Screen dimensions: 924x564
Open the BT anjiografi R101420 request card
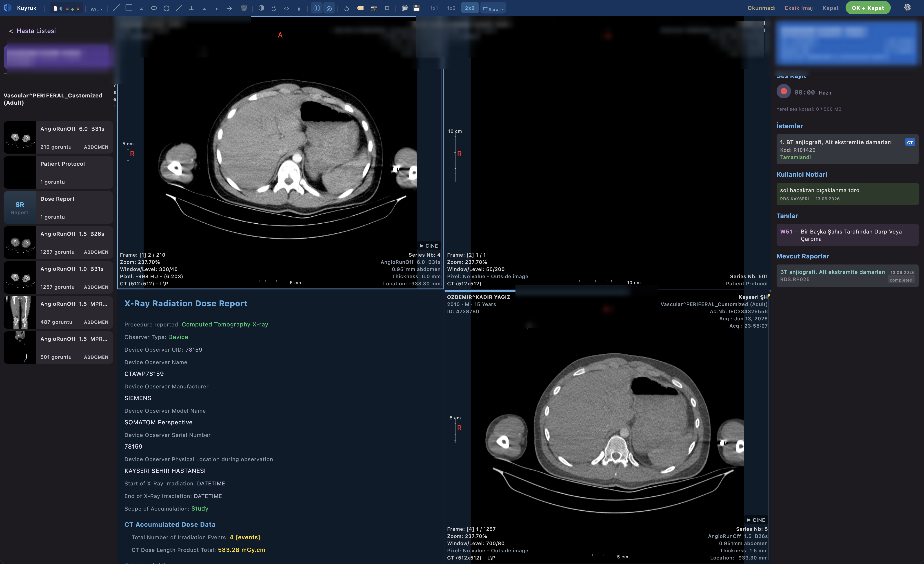tap(847, 149)
